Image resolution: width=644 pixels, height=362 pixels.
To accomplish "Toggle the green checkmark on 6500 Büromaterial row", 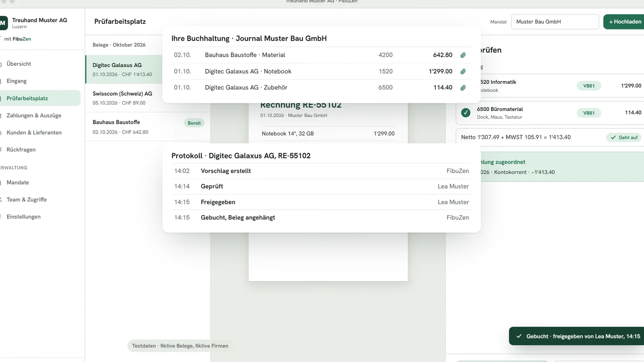I will tap(466, 113).
